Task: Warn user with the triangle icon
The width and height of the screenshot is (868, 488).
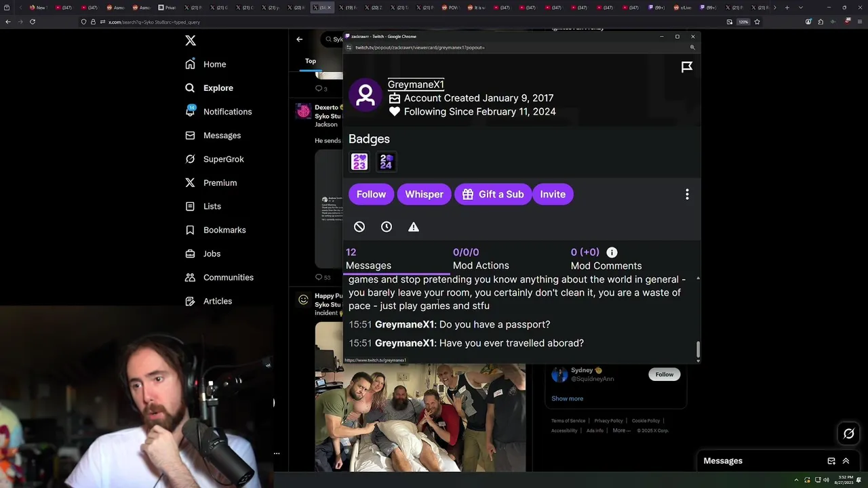Action: 414,227
